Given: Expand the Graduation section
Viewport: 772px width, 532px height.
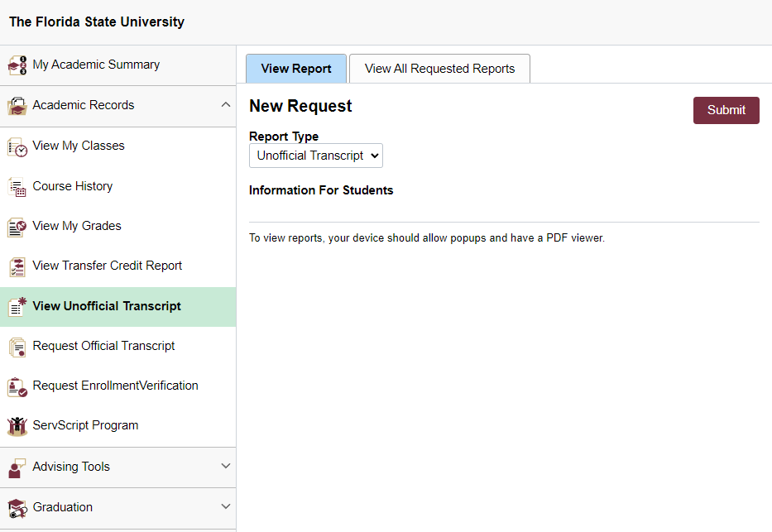Looking at the screenshot, I should pos(226,507).
